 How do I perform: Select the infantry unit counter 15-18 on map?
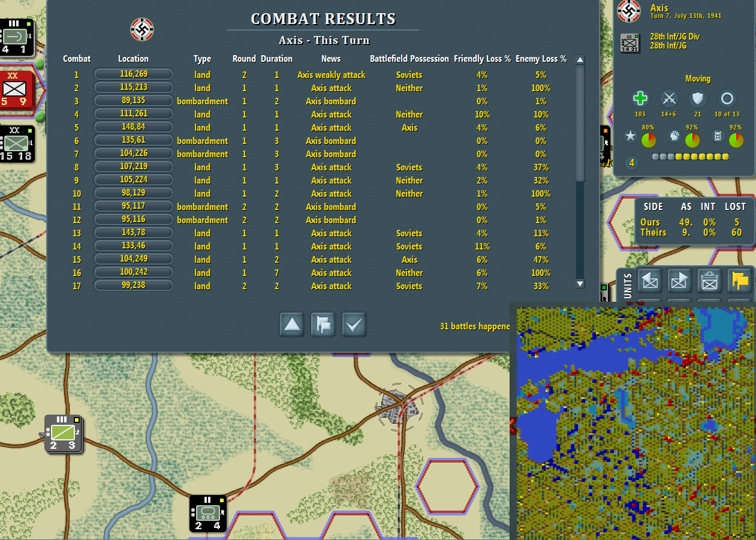click(16, 144)
